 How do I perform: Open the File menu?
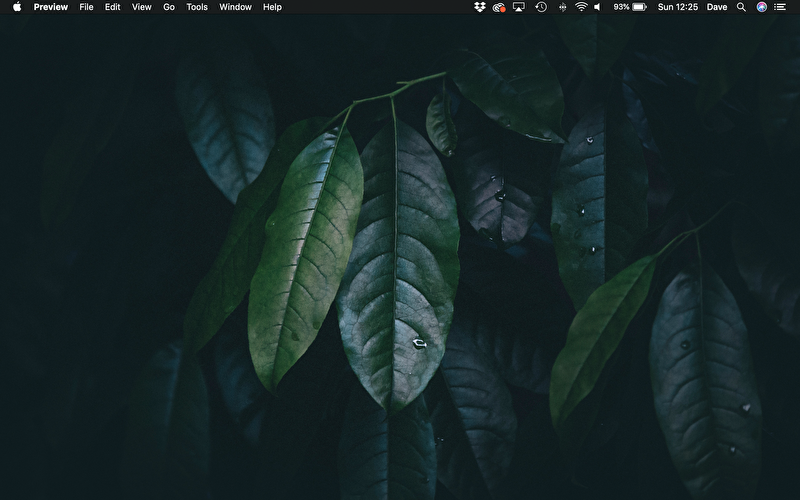pos(87,7)
